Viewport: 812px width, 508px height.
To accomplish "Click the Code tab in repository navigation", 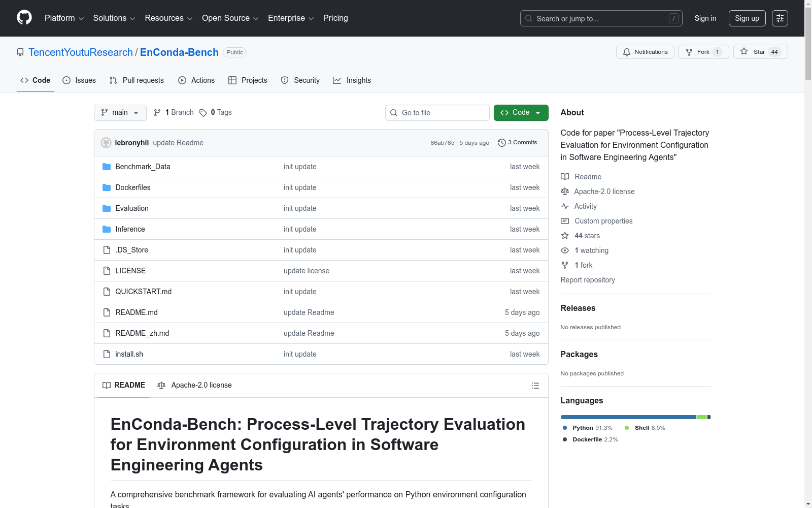I will coord(36,80).
